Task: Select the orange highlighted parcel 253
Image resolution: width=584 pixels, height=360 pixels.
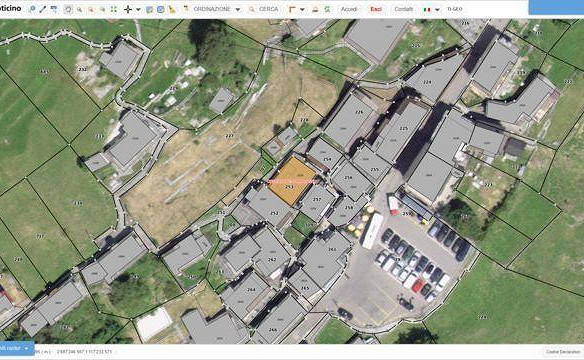Action: tap(292, 181)
